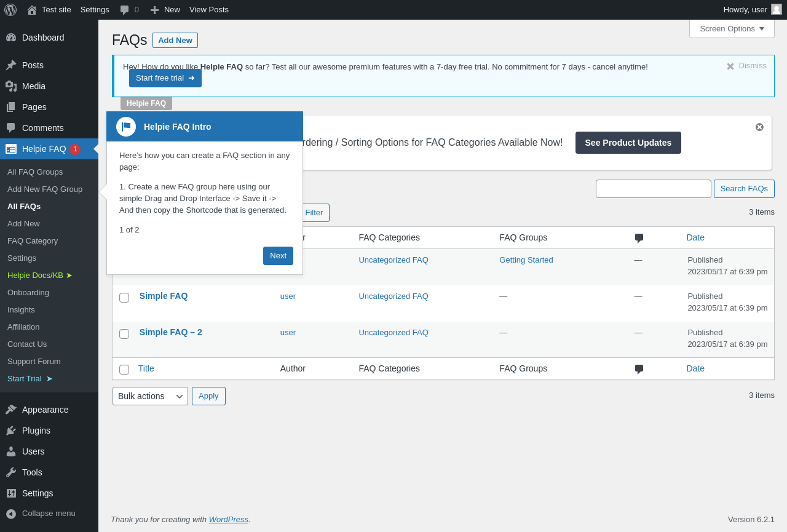Screen dimensions: 787x532
Task: Click the Helpie FAQ sidebar icon
Action: point(11,149)
